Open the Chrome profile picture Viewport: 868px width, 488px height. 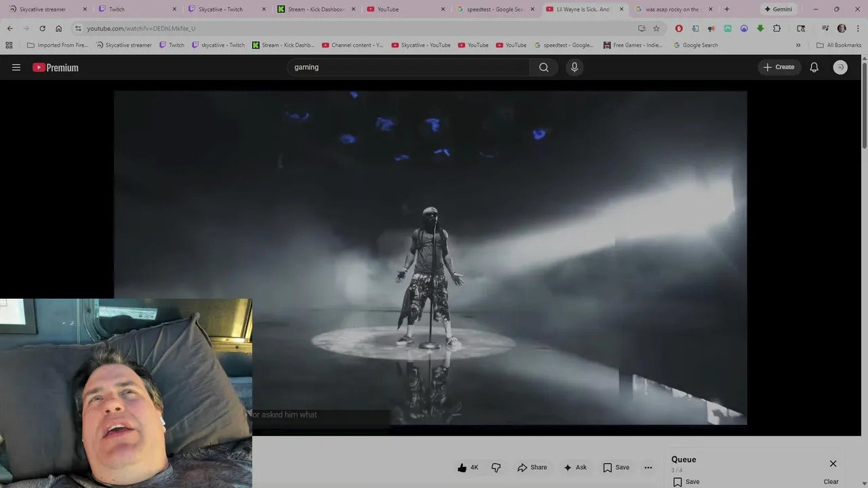842,28
